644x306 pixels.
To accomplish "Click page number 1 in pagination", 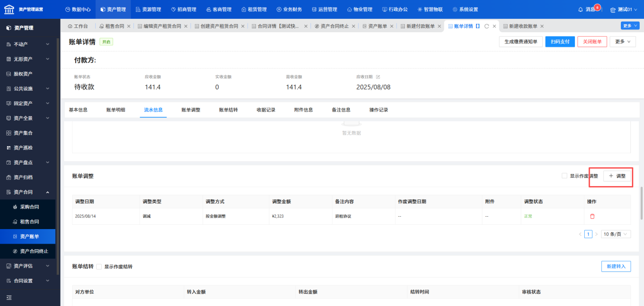I will point(589,234).
